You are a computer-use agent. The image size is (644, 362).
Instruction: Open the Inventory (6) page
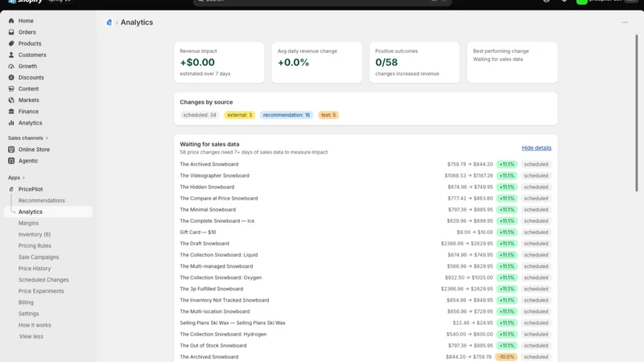pos(35,234)
